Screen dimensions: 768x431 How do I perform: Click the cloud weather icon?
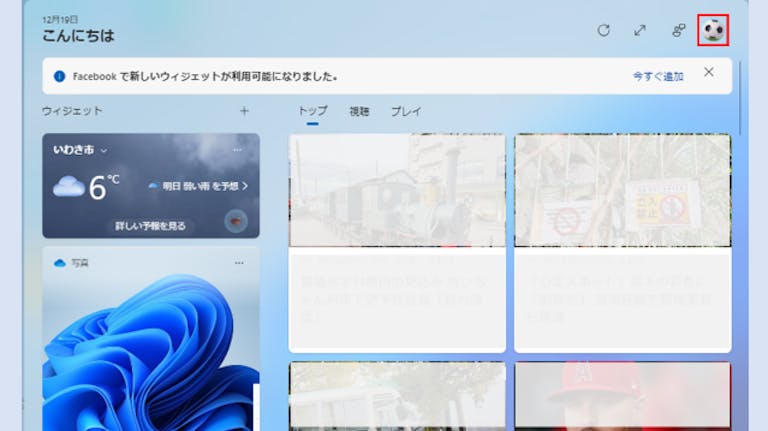tap(69, 187)
